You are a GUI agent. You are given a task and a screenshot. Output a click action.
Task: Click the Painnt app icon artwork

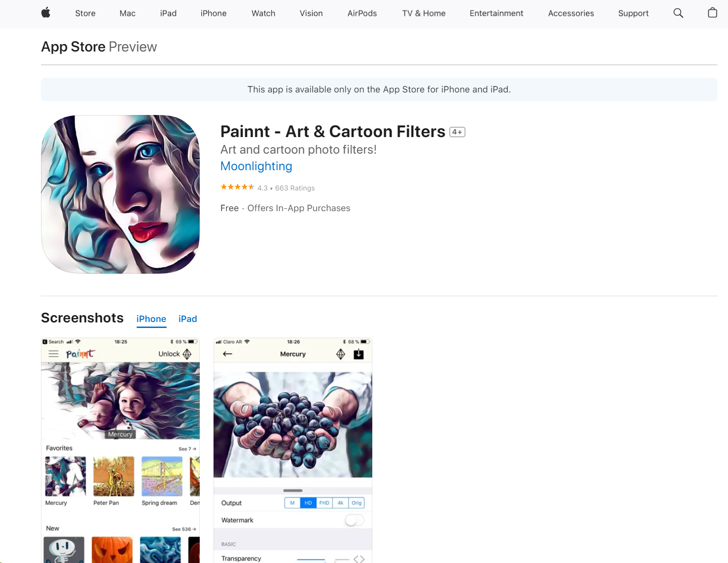121,194
